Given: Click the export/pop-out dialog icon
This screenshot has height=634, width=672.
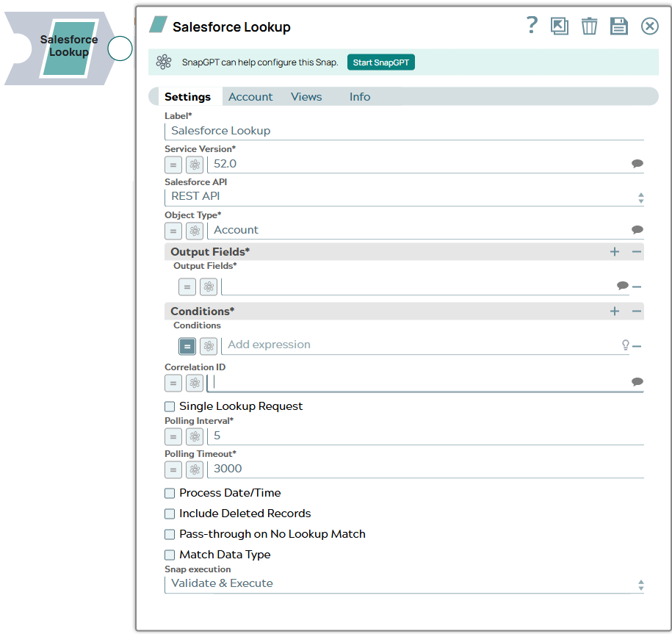Looking at the screenshot, I should click(x=560, y=26).
